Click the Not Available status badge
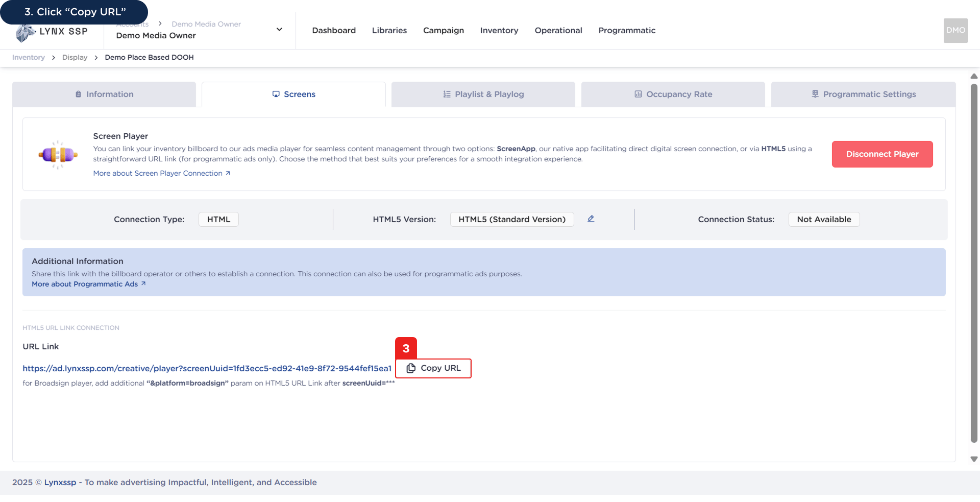Image resolution: width=980 pixels, height=502 pixels. (x=824, y=220)
